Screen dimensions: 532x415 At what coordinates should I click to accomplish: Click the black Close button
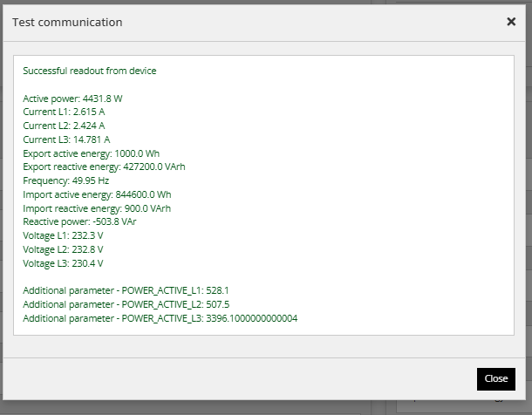tap(495, 378)
